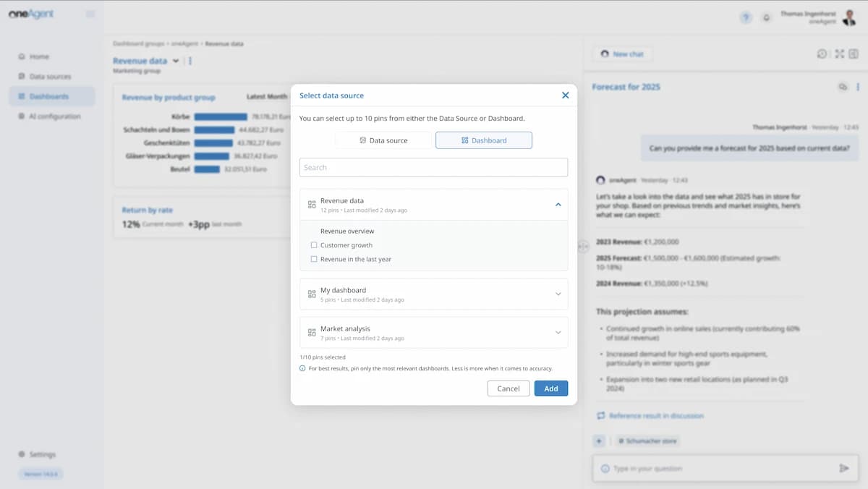The image size is (868, 489).
Task: Open the help question mark icon
Action: click(746, 17)
